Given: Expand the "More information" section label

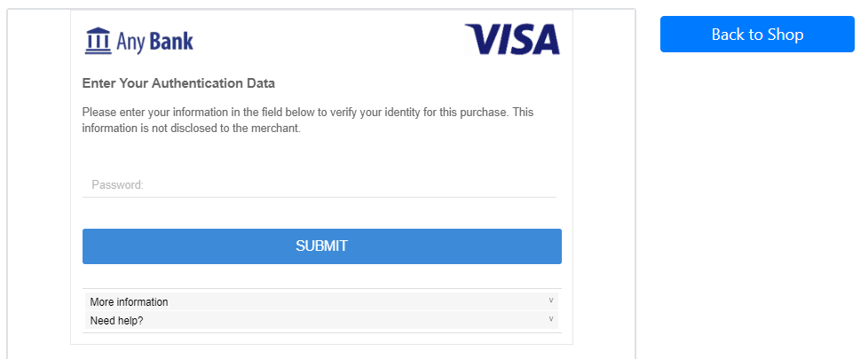Looking at the screenshot, I should click(130, 302).
